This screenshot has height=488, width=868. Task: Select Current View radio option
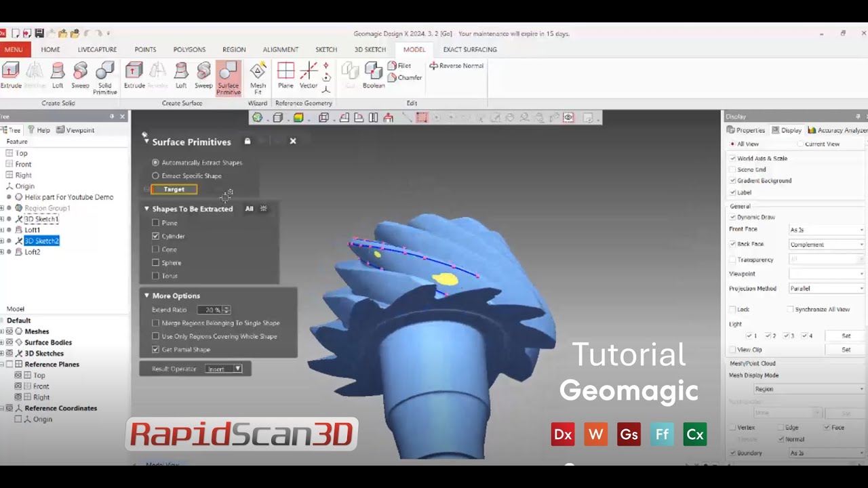pos(819,144)
